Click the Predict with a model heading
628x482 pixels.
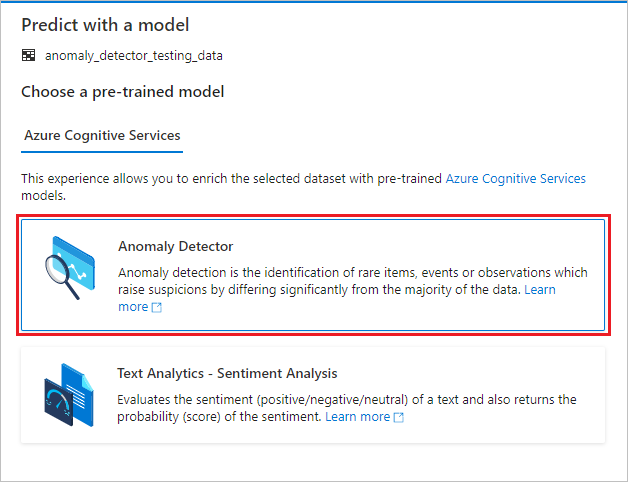pyautogui.click(x=105, y=25)
